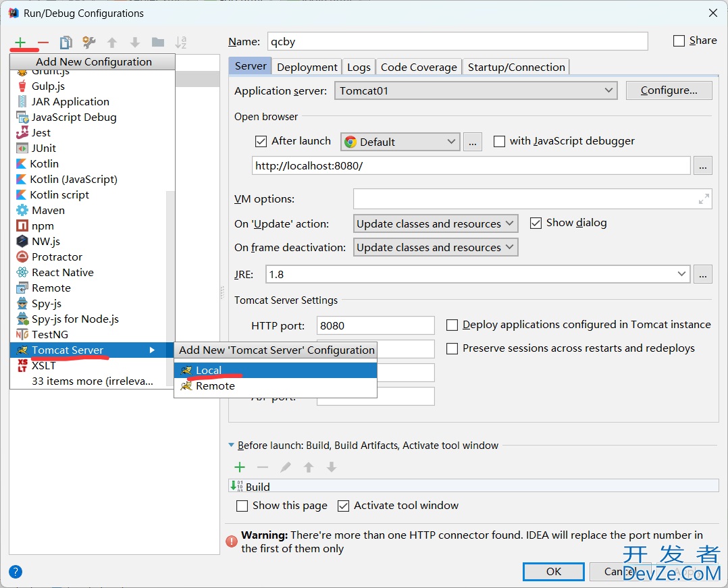Click the minus icon in Before launch toolbar
Screen dimensions: 728x588
pyautogui.click(x=263, y=467)
